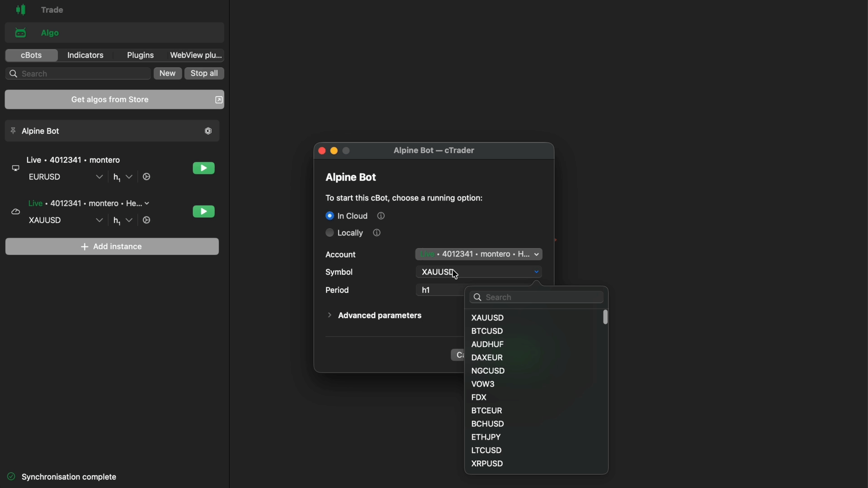Choose ETHJPY from symbol list
Viewport: 868px width, 488px height.
click(x=486, y=438)
